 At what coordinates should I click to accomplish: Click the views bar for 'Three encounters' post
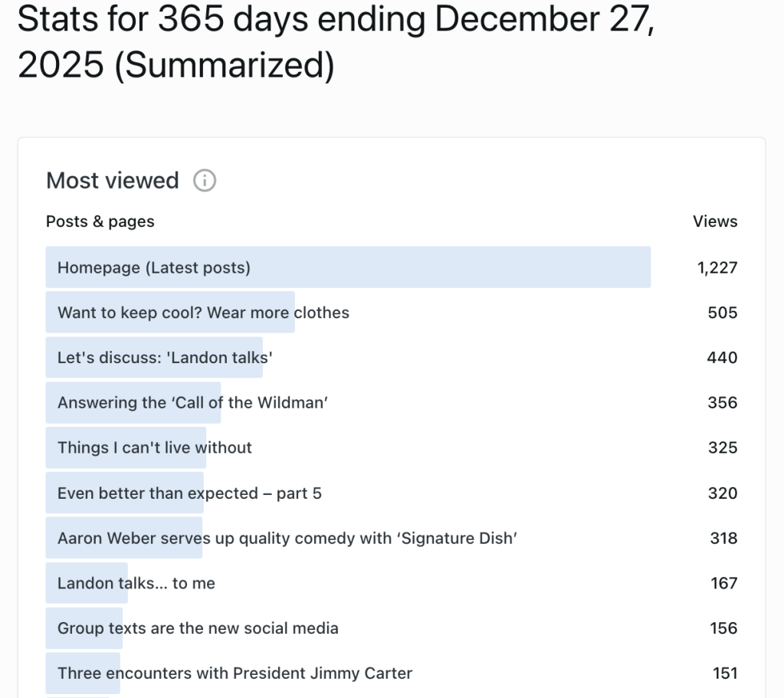click(83, 673)
